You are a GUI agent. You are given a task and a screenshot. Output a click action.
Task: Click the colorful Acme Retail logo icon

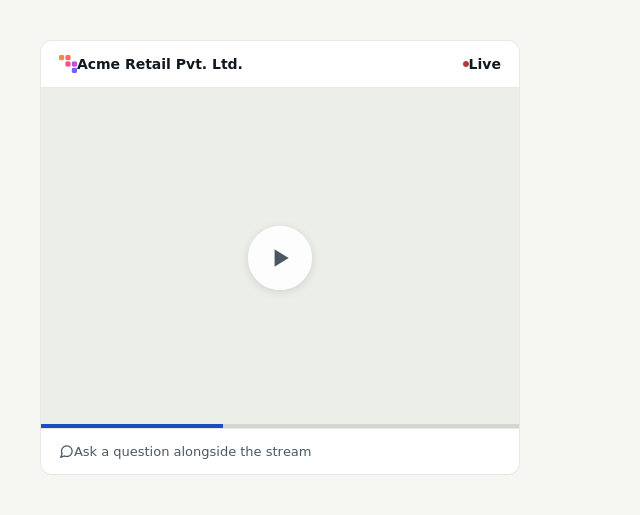(x=68, y=64)
